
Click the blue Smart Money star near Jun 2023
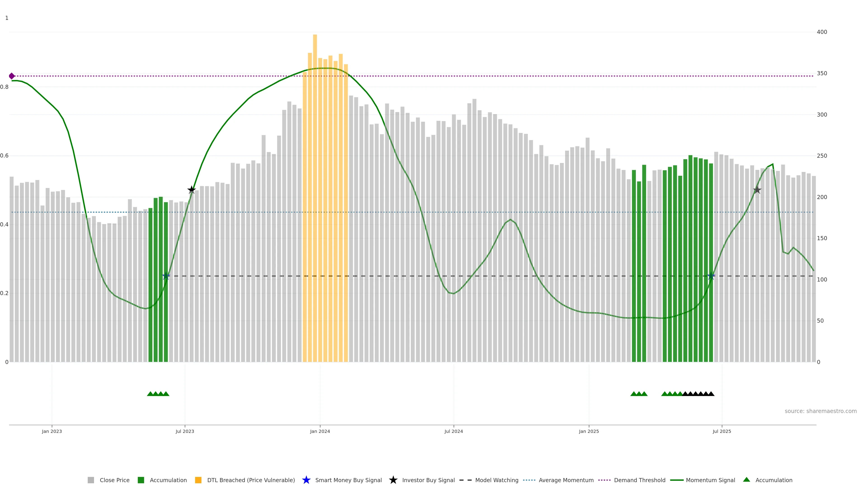pyautogui.click(x=166, y=276)
